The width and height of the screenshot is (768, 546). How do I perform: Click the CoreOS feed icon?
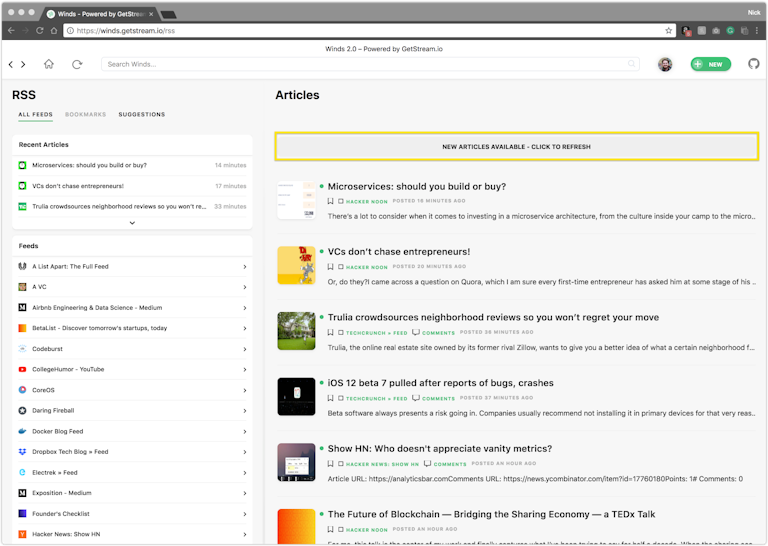[22, 390]
